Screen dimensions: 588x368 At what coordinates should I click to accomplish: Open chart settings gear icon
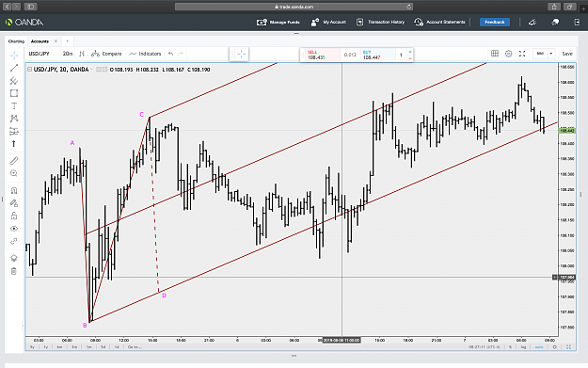point(508,54)
